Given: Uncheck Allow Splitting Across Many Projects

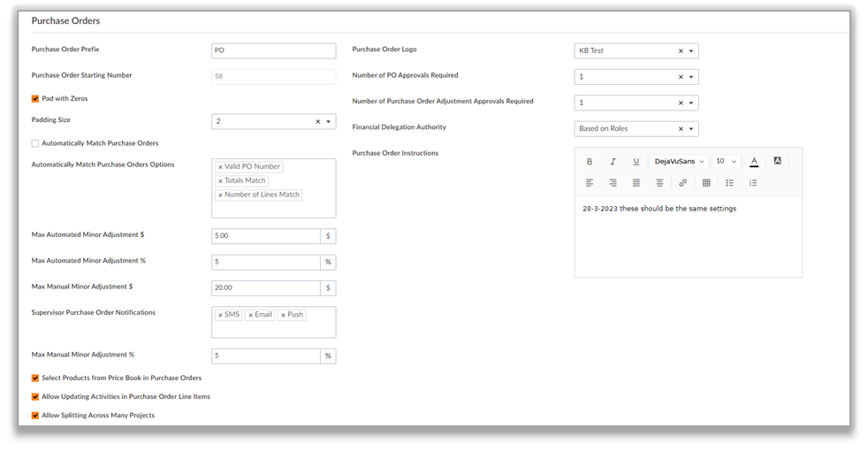Looking at the screenshot, I should point(35,416).
